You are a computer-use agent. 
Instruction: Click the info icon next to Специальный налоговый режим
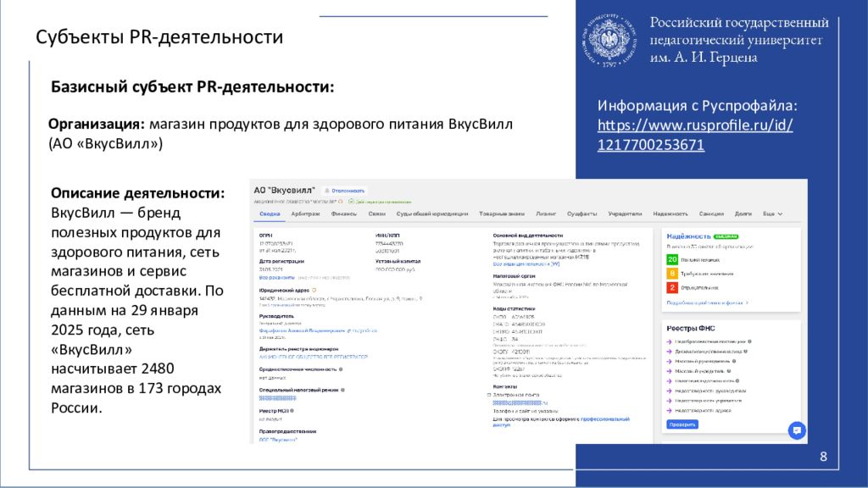click(x=342, y=390)
